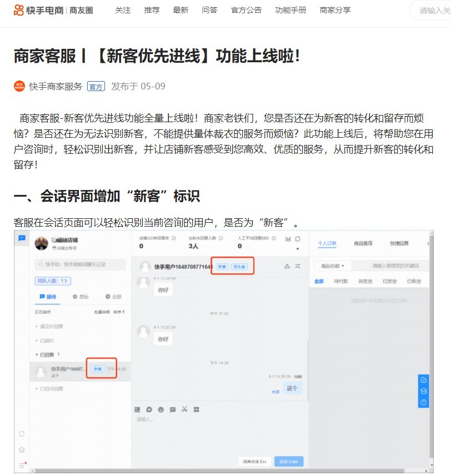Click the warning triangle report icon
Viewport: 451px width, 476px height.
pyautogui.click(x=287, y=266)
